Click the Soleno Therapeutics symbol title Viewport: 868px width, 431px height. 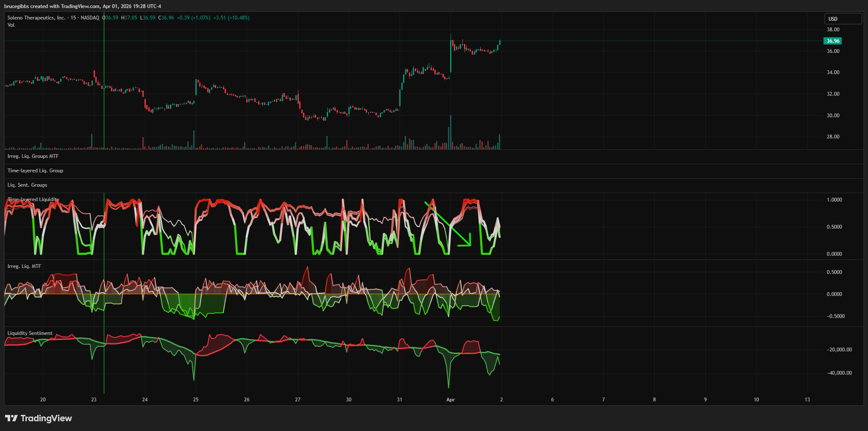pyautogui.click(x=36, y=18)
